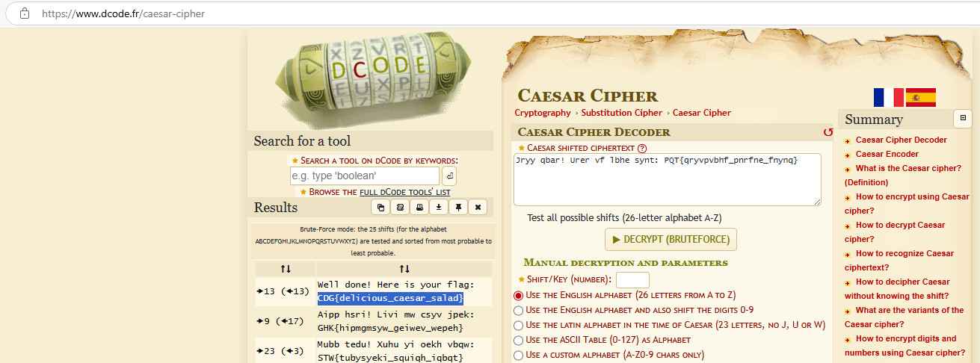Viewport: 980px width, 363px height.
Task: Click the GHK{hipmgmsyw_geiwev_wepeh} result text
Action: tap(390, 328)
